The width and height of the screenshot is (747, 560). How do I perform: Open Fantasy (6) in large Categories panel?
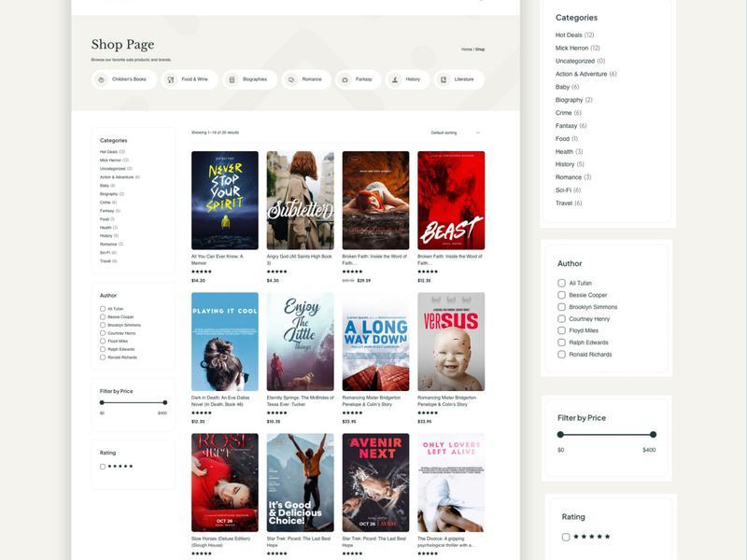571,126
